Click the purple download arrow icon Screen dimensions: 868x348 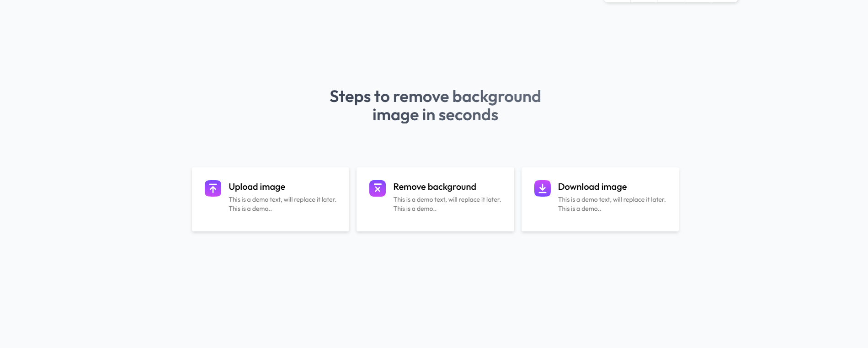tap(542, 188)
